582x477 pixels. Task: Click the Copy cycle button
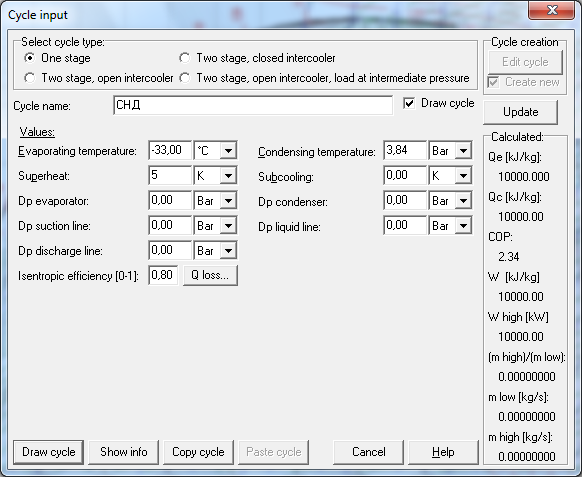[x=198, y=452]
